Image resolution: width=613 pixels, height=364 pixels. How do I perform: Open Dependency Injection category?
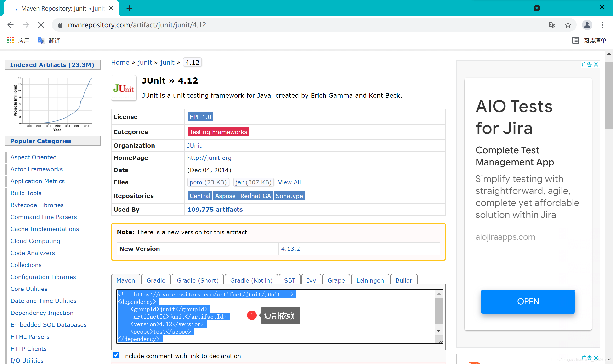click(x=42, y=313)
